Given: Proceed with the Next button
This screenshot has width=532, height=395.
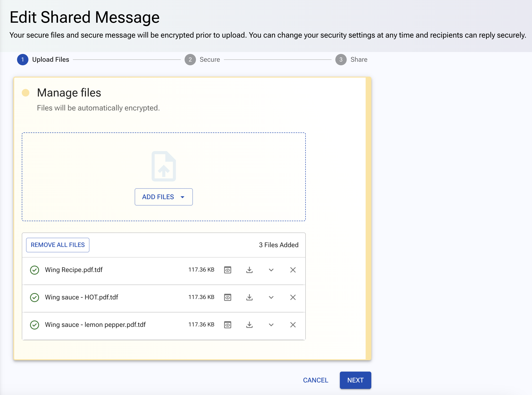Looking at the screenshot, I should click(355, 380).
